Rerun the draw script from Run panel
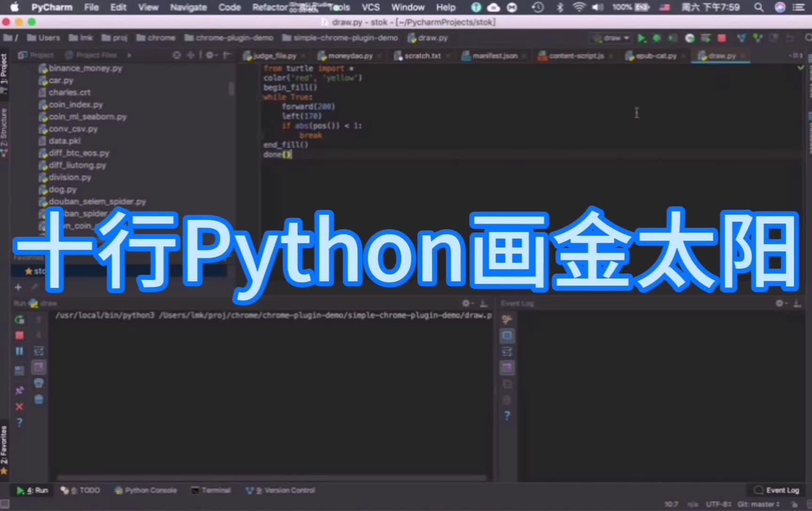 [x=19, y=320]
